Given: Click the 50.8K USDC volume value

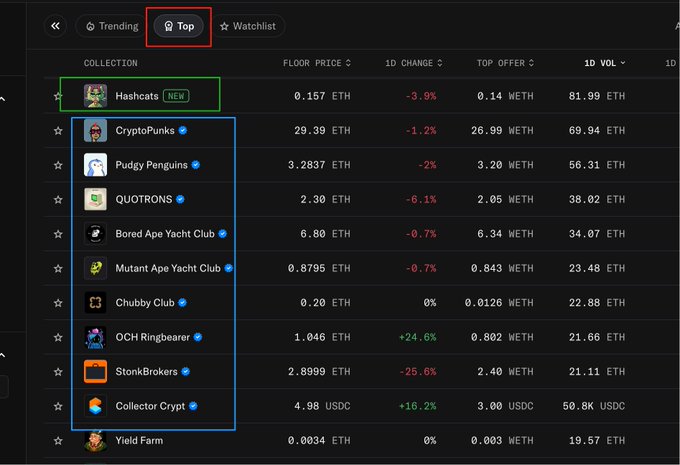Looking at the screenshot, I should [x=594, y=406].
